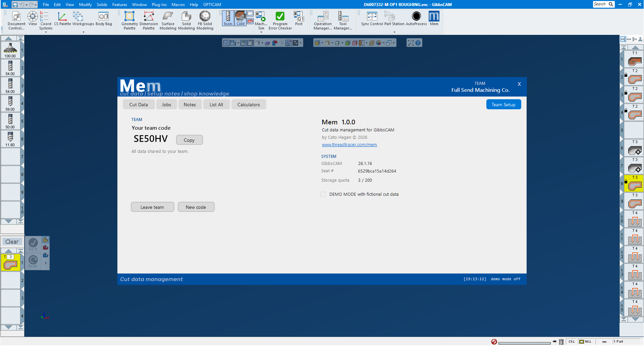Image resolution: width=644 pixels, height=362 pixels.
Task: Toggle the user profile icon above operation list
Action: (x=640, y=39)
